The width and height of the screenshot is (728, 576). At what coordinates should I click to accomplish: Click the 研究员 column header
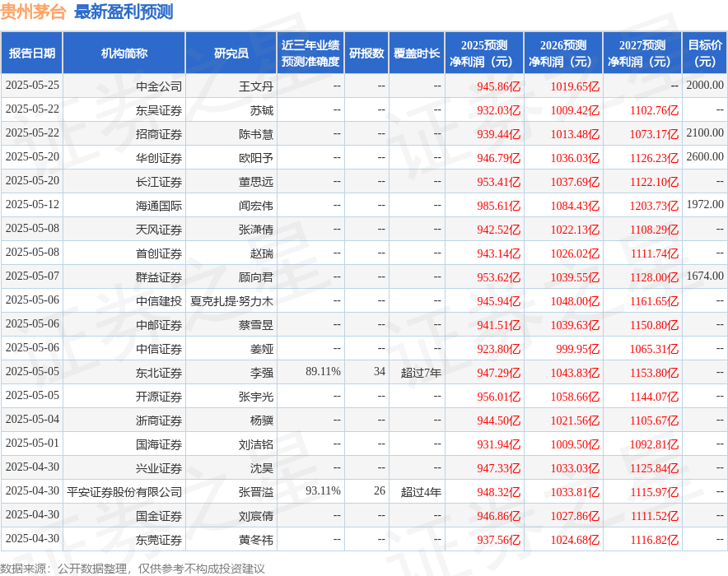pos(231,53)
